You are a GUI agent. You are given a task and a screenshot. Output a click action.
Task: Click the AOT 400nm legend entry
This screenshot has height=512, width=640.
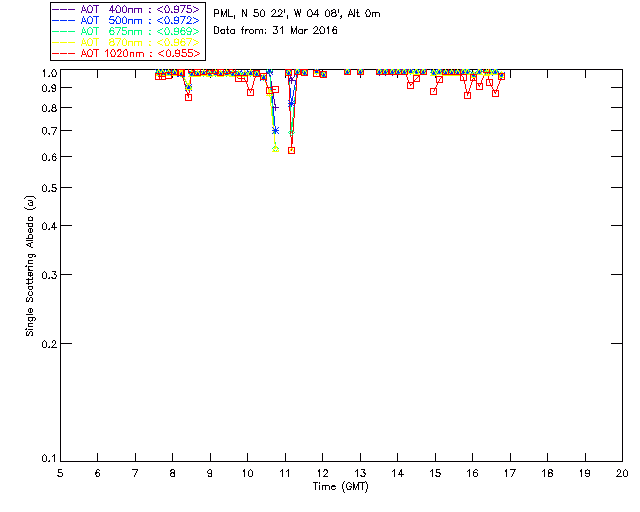coord(126,9)
